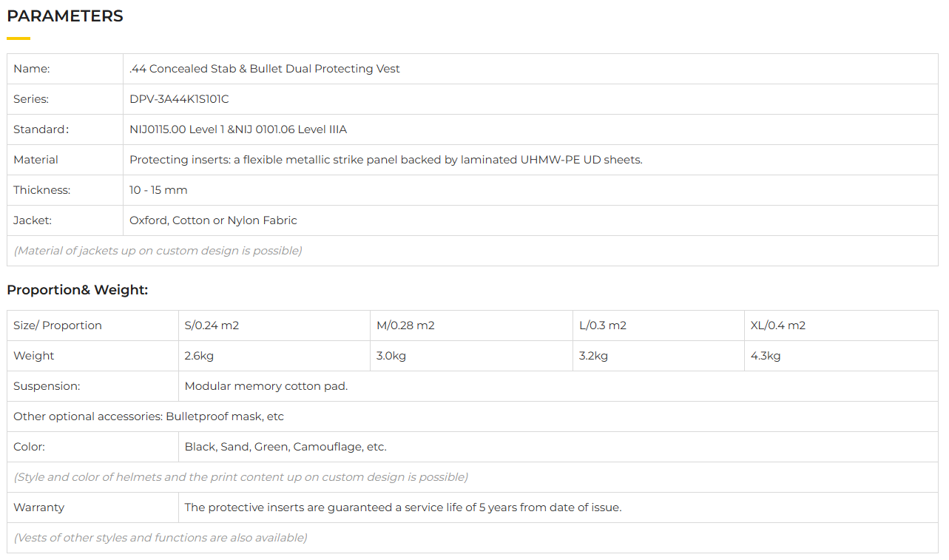Click the PARAMETERS heading
The image size is (949, 560).
65,16
